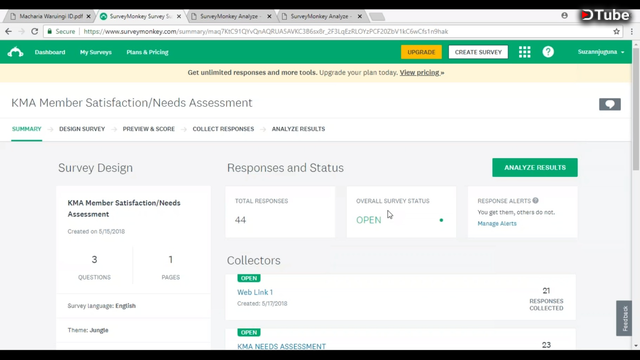640x360 pixels.
Task: Open the Dashboard menu item
Action: tap(50, 52)
